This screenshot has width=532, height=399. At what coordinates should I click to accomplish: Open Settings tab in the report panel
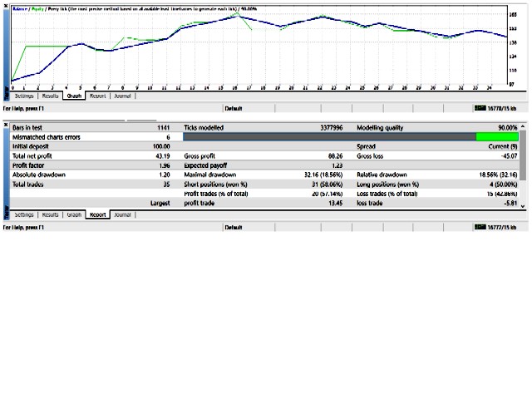(23, 214)
